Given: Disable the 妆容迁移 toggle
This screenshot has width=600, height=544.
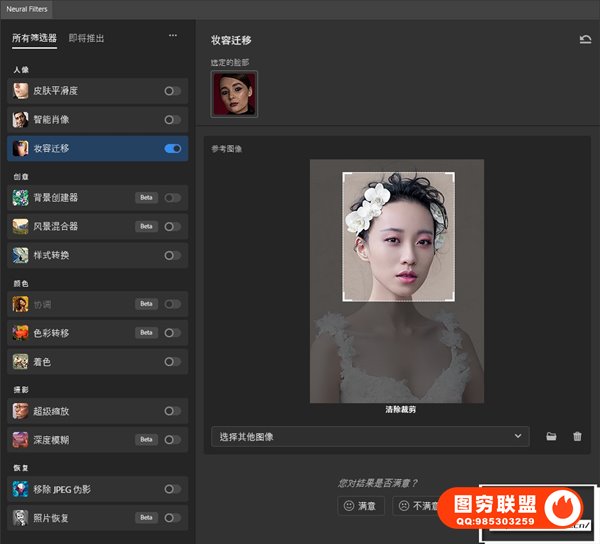Looking at the screenshot, I should (x=172, y=149).
